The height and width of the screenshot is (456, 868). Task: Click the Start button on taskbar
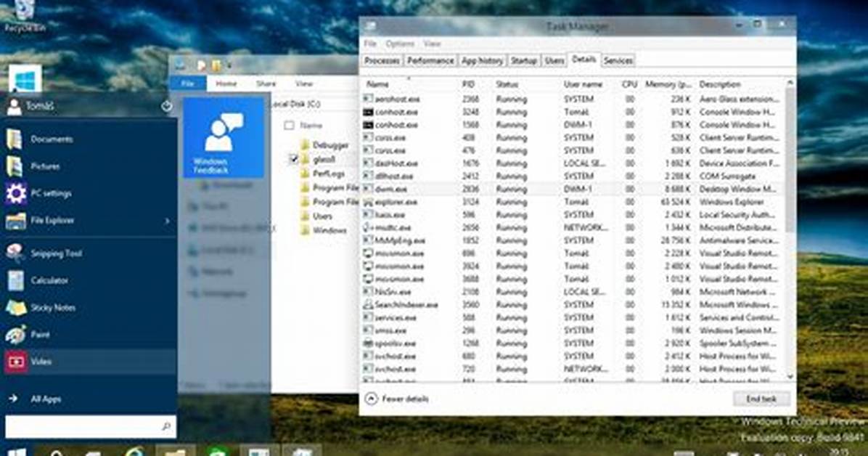[x=17, y=452]
